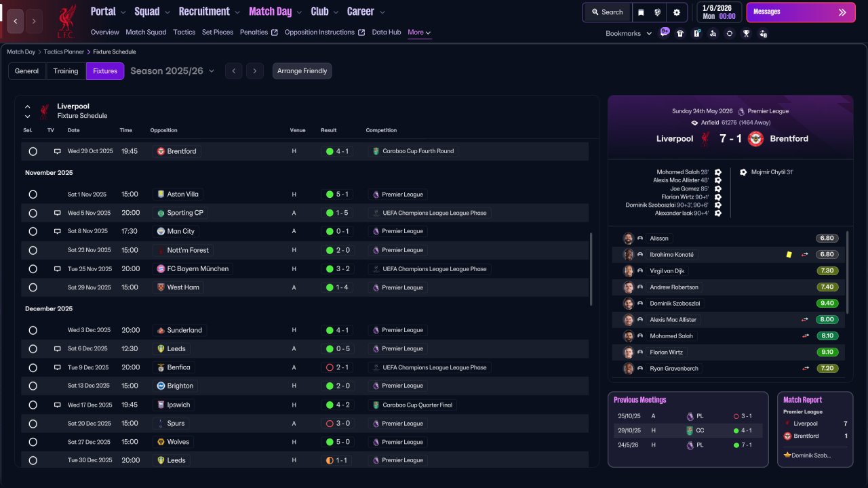Go to next season with right chevron
The width and height of the screenshot is (868, 488).
point(255,71)
